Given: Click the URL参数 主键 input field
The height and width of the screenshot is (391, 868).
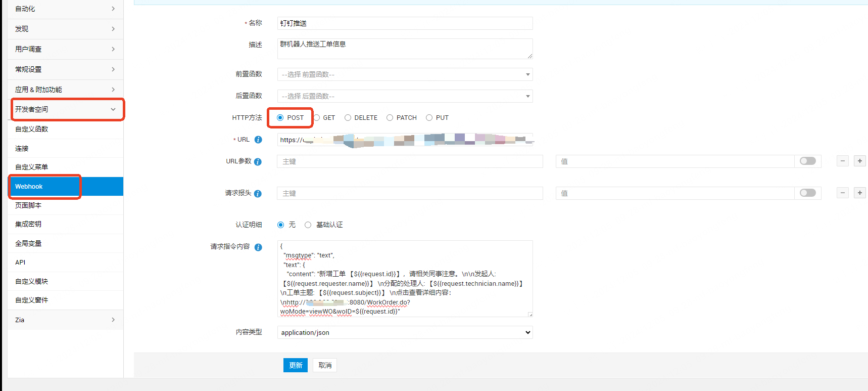Looking at the screenshot, I should [x=410, y=161].
